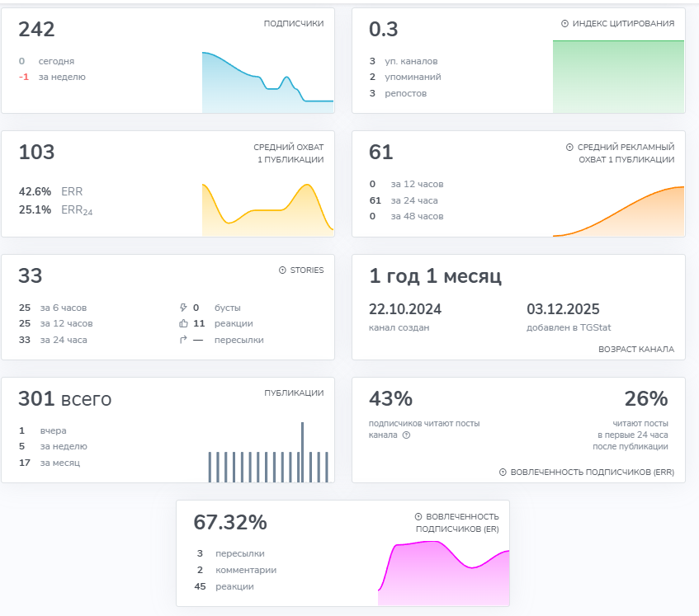Click the icon before ВОВЛЕЧЕННОСТЬ ПОДПИСЧИКОВ (ERR)

coord(503,473)
